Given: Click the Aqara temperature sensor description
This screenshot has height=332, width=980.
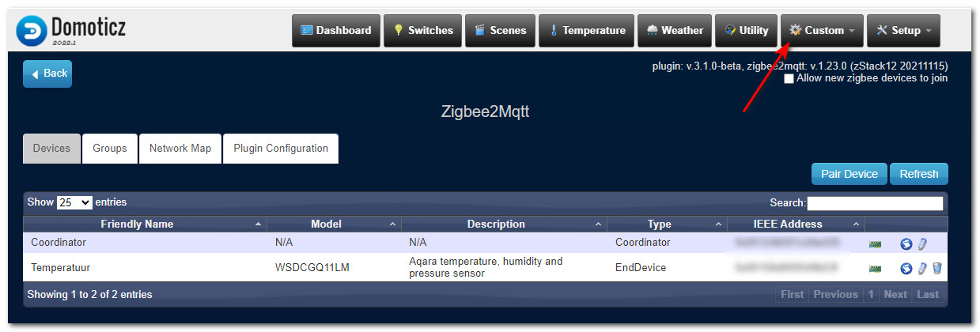Looking at the screenshot, I should (x=486, y=268).
